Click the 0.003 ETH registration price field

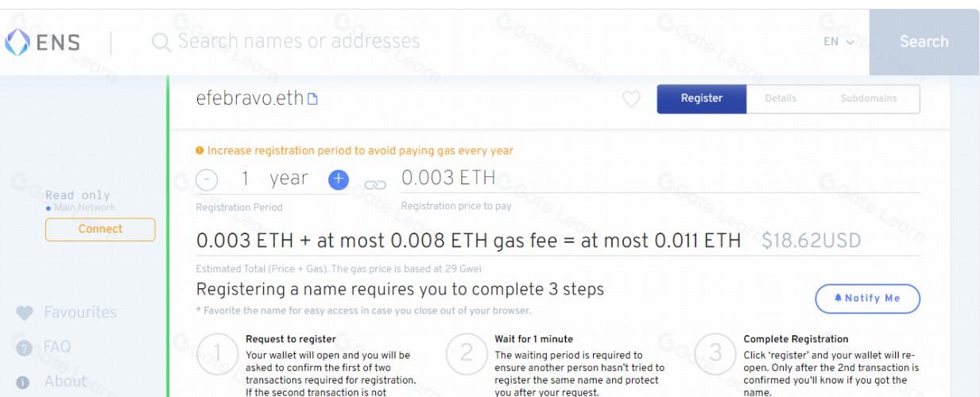[x=660, y=178]
